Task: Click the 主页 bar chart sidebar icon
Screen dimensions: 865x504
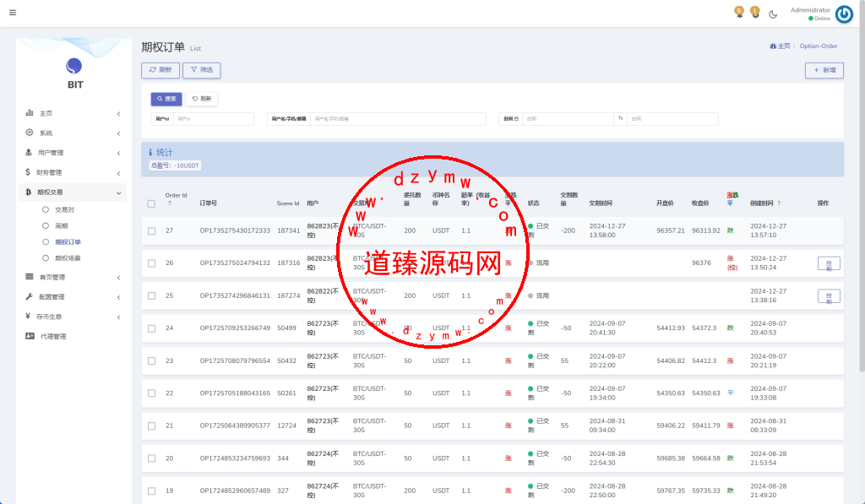Action: click(x=30, y=112)
